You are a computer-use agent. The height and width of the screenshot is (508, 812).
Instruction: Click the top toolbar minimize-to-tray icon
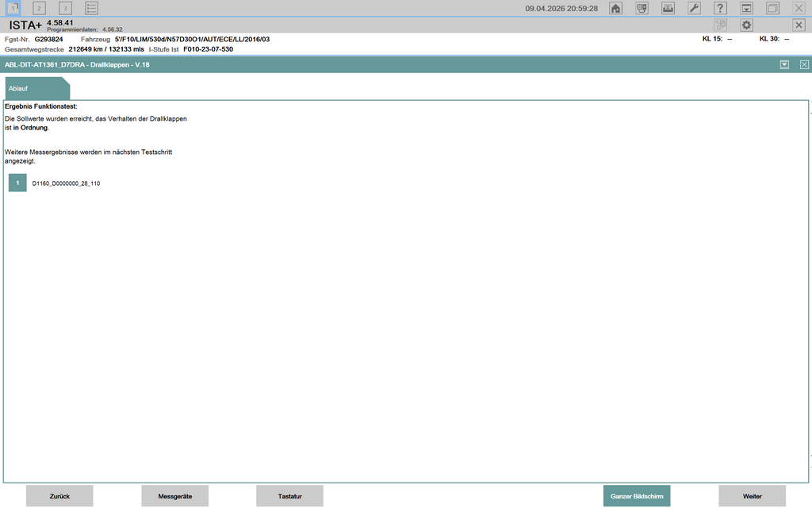[x=746, y=8]
